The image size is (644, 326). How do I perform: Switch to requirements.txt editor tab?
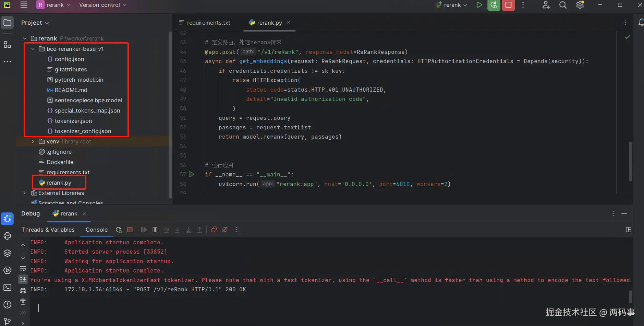[205, 23]
